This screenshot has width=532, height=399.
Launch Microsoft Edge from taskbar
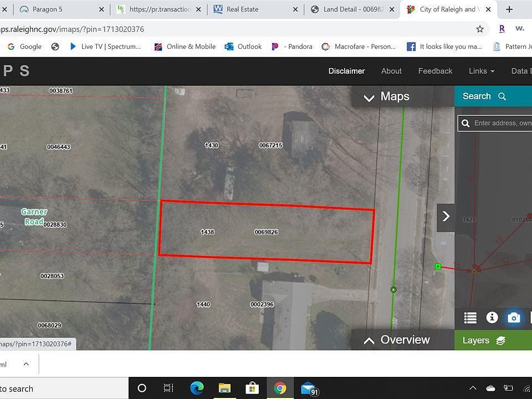(197, 388)
